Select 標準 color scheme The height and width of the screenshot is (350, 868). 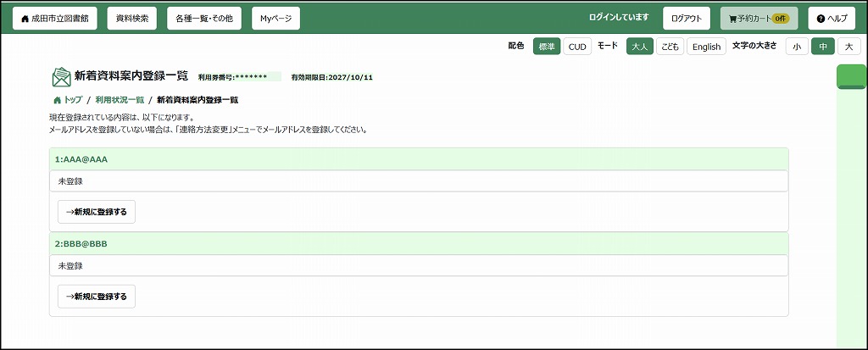547,47
